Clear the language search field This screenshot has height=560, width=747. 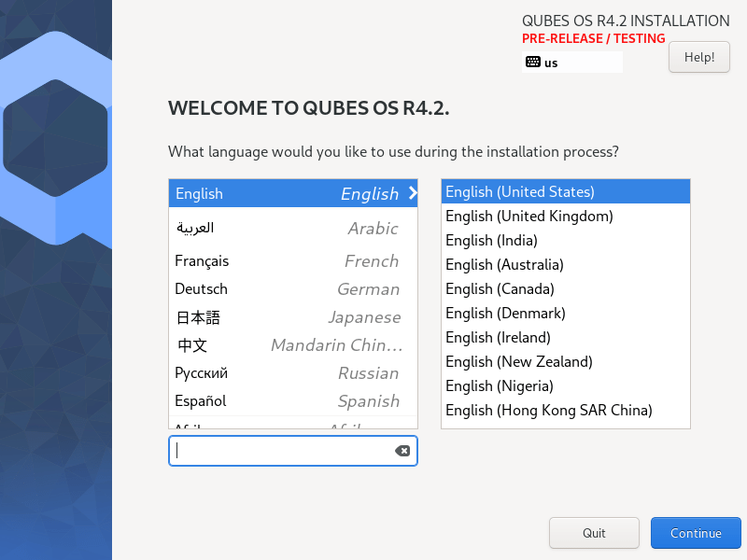(402, 451)
